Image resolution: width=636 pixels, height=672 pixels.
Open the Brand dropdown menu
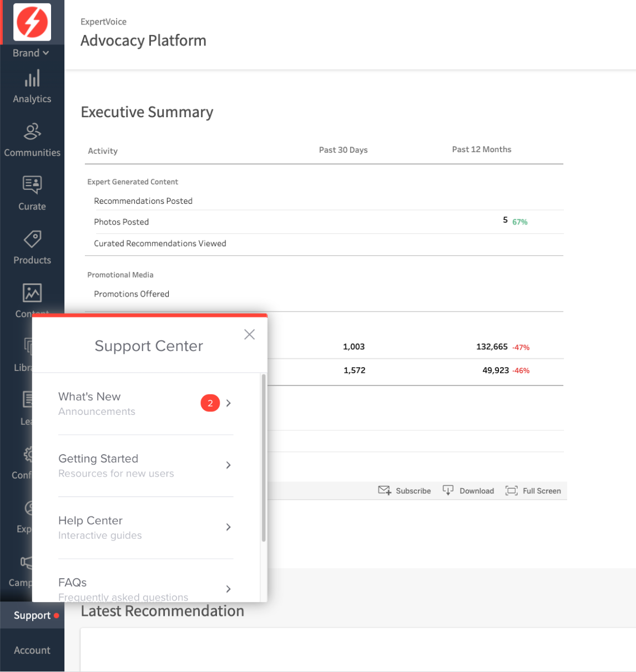pyautogui.click(x=31, y=53)
